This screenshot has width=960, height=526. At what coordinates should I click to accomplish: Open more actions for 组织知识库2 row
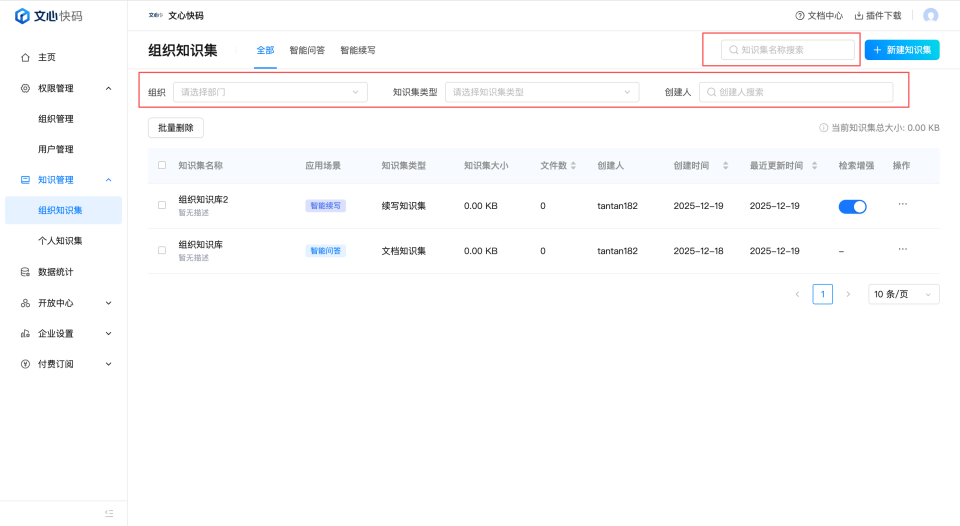pyautogui.click(x=902, y=204)
